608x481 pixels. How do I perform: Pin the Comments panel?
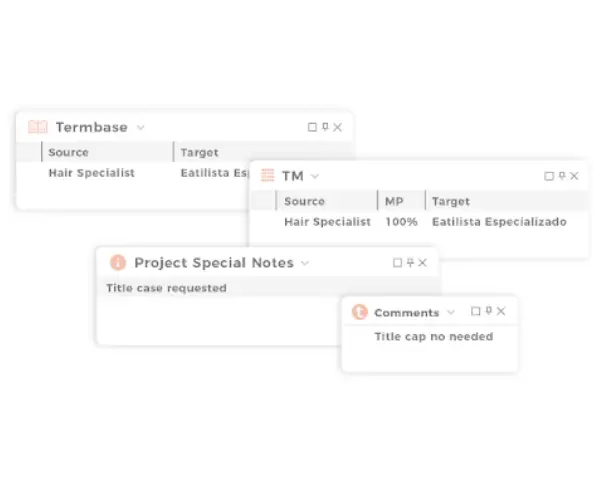pos(488,312)
